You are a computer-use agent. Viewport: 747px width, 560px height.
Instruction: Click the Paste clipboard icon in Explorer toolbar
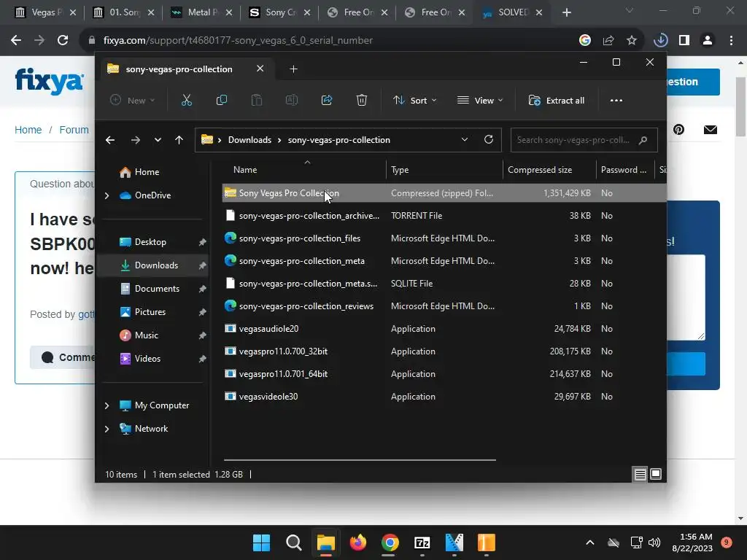pyautogui.click(x=257, y=101)
